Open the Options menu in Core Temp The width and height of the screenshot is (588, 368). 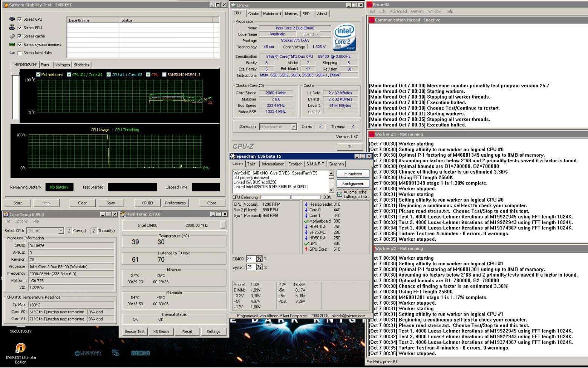[21, 221]
